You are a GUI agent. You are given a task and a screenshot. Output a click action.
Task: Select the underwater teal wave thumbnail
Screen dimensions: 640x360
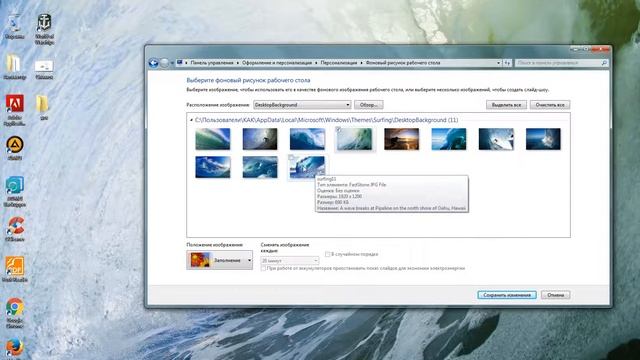pos(260,167)
